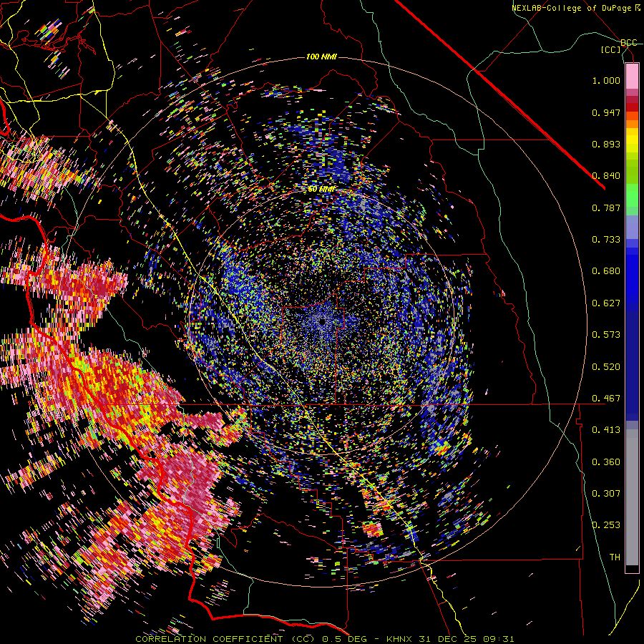The image size is (644, 644).
Task: Click the radar site center dot
Action: pos(322,321)
